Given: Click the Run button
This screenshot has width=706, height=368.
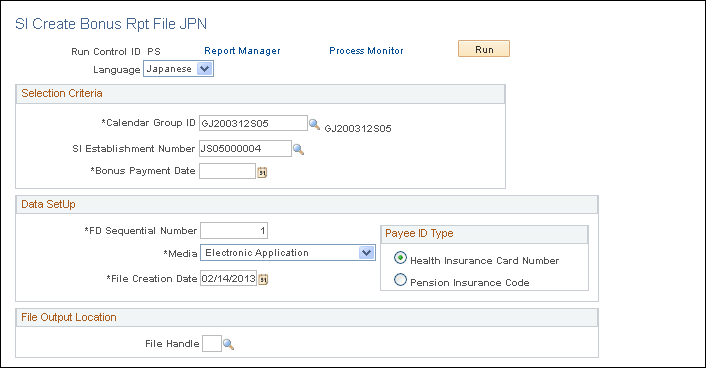Looking at the screenshot, I should click(484, 49).
